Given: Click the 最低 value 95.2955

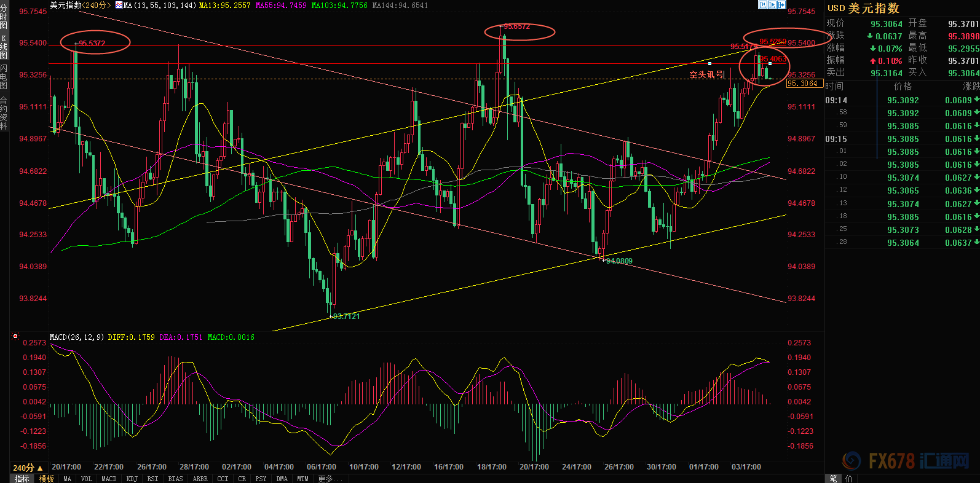Looking at the screenshot, I should 963,49.
